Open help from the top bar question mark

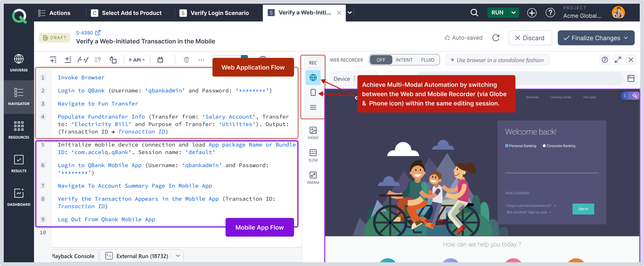point(550,13)
